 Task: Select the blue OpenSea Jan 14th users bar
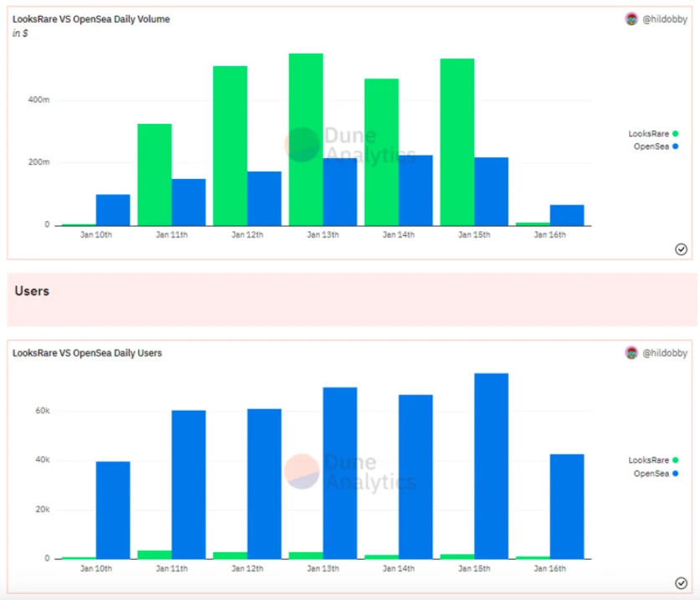coord(416,477)
